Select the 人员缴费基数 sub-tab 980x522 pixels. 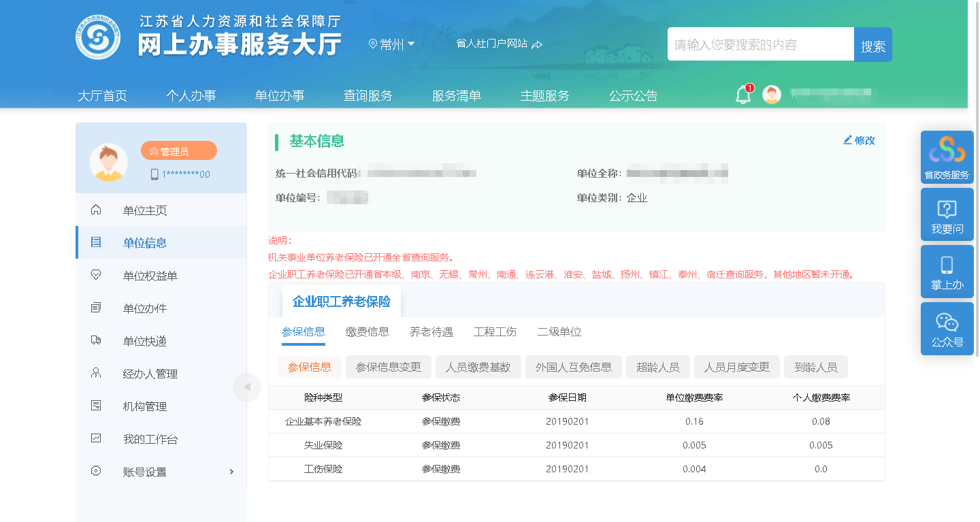click(x=478, y=367)
